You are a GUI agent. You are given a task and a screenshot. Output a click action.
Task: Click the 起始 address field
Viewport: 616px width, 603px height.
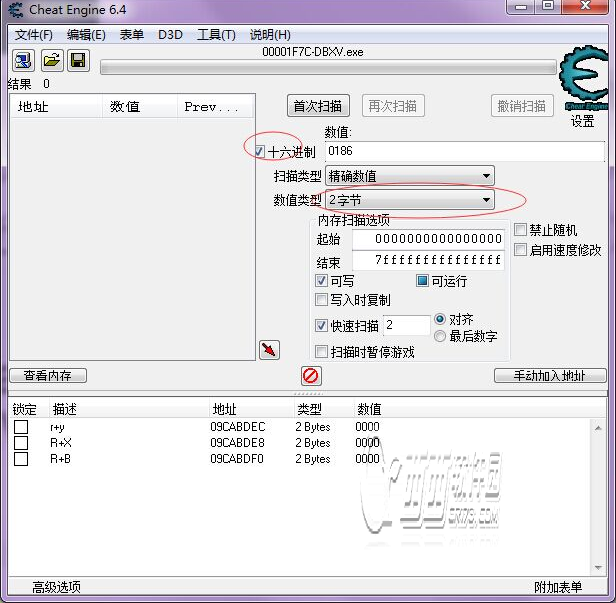428,239
